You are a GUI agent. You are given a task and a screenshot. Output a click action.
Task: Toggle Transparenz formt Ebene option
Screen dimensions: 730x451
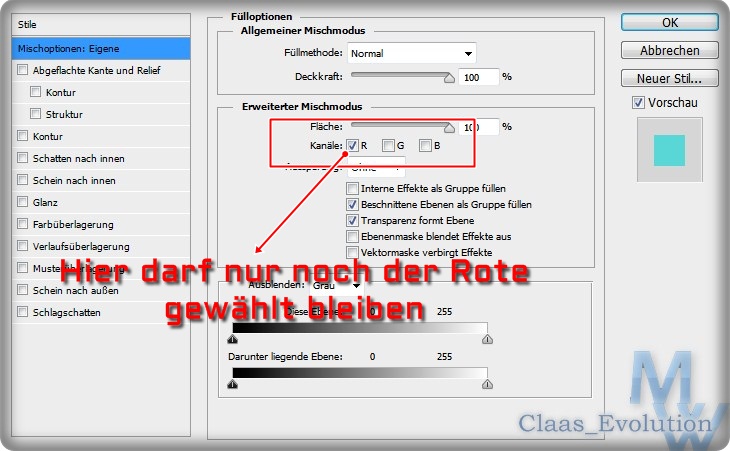pos(352,220)
